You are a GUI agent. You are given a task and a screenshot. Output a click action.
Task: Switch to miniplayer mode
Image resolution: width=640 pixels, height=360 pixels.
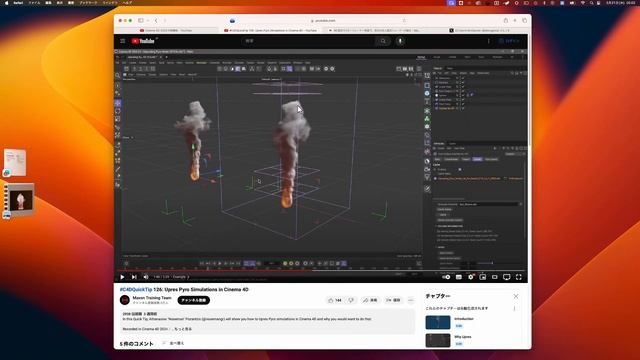coord(483,277)
